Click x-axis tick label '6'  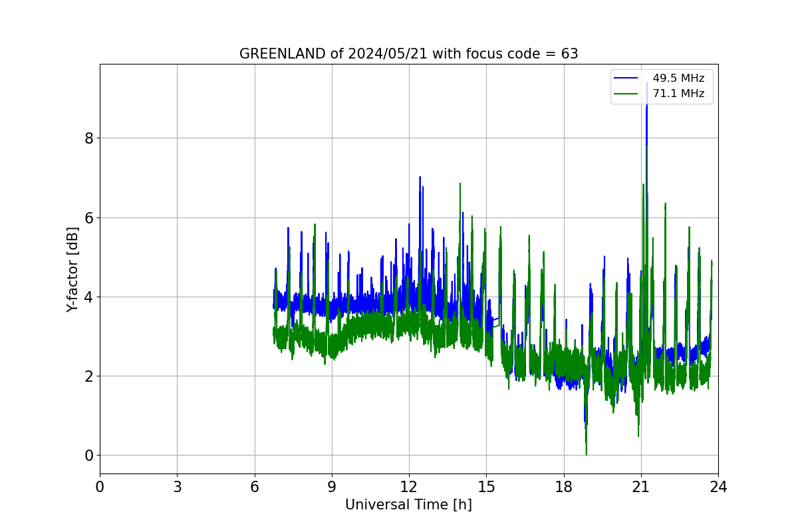[255, 487]
